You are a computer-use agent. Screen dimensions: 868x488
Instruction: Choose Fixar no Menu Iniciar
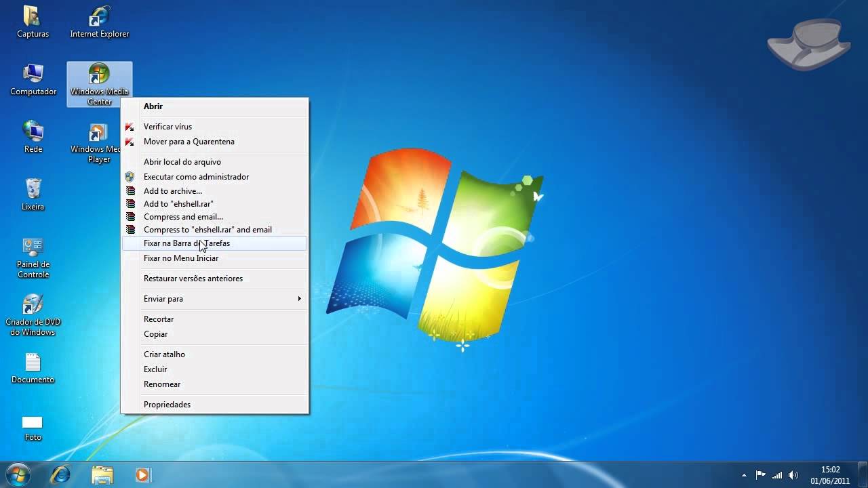click(214, 258)
